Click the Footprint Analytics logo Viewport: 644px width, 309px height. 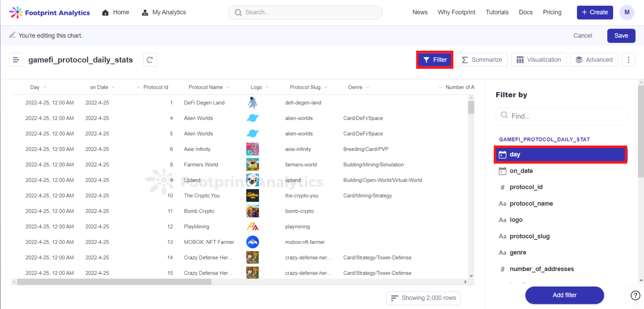click(49, 13)
